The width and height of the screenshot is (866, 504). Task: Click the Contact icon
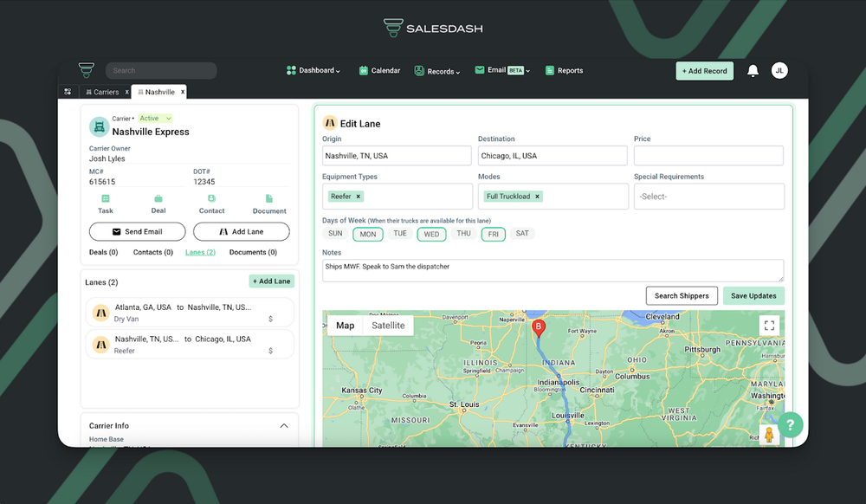click(x=211, y=198)
